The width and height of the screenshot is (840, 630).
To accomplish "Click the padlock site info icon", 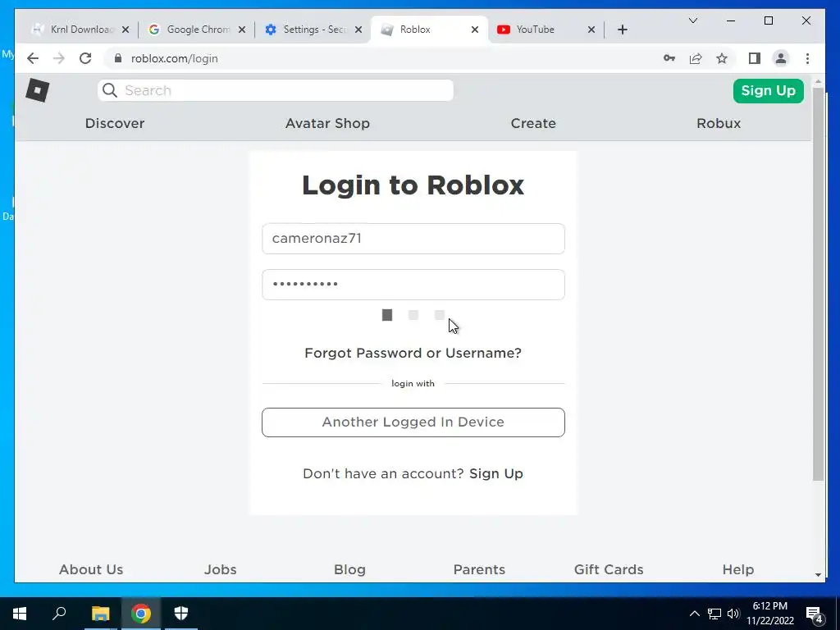I will pyautogui.click(x=118, y=58).
